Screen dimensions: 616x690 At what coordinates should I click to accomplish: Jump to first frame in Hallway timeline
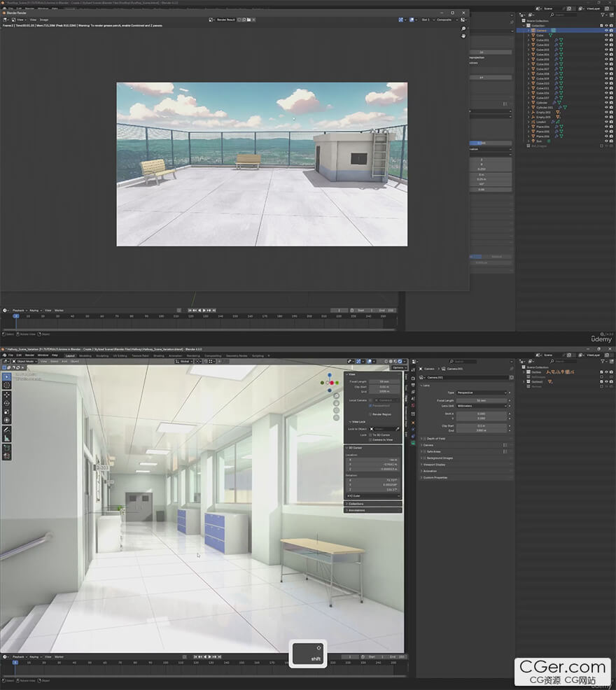(196, 657)
